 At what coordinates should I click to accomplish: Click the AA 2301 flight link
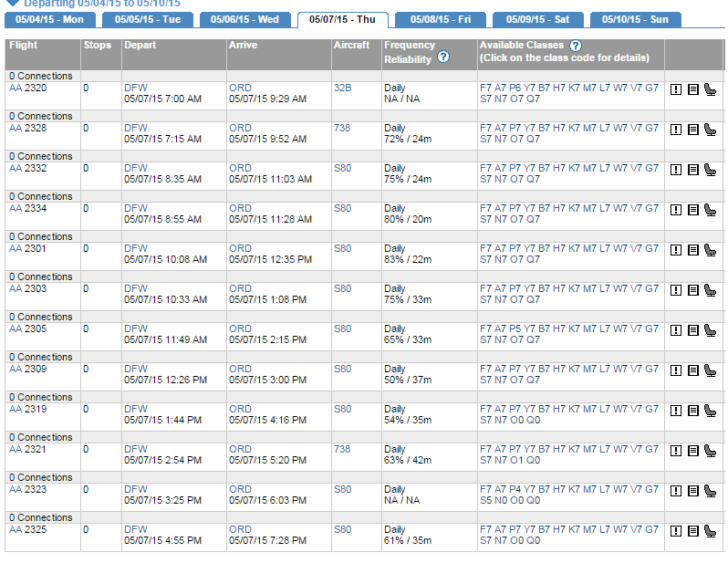click(28, 248)
